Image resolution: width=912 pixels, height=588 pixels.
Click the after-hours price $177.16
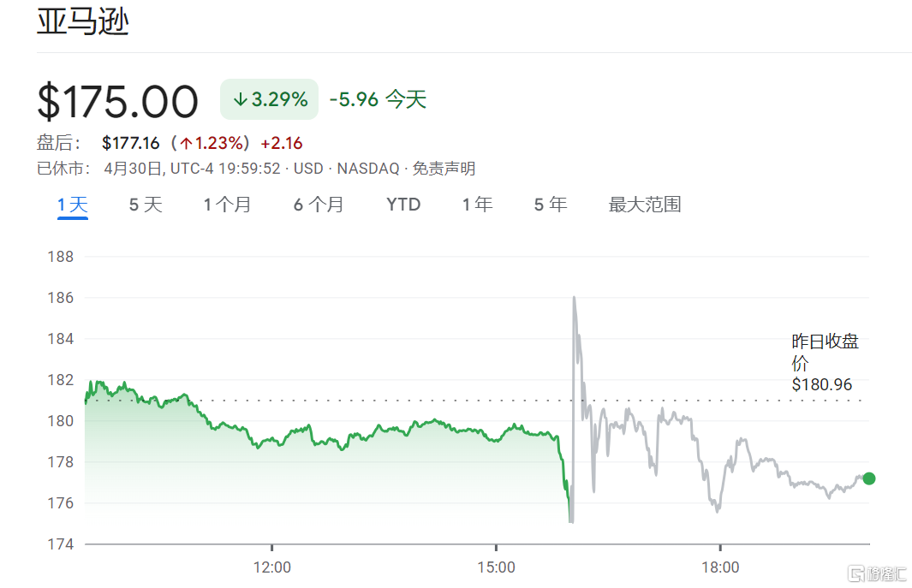pyautogui.click(x=130, y=143)
